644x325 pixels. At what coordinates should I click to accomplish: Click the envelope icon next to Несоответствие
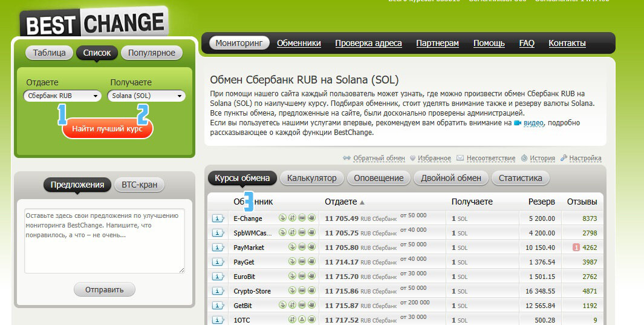point(460,158)
